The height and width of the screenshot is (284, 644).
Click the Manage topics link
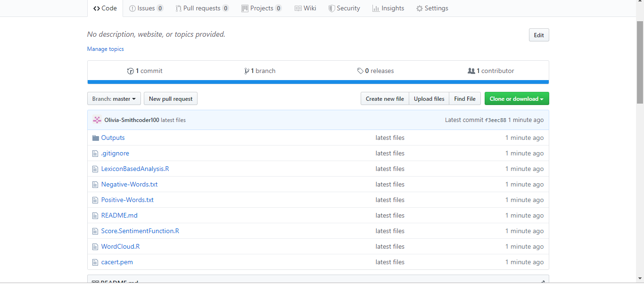(x=106, y=49)
